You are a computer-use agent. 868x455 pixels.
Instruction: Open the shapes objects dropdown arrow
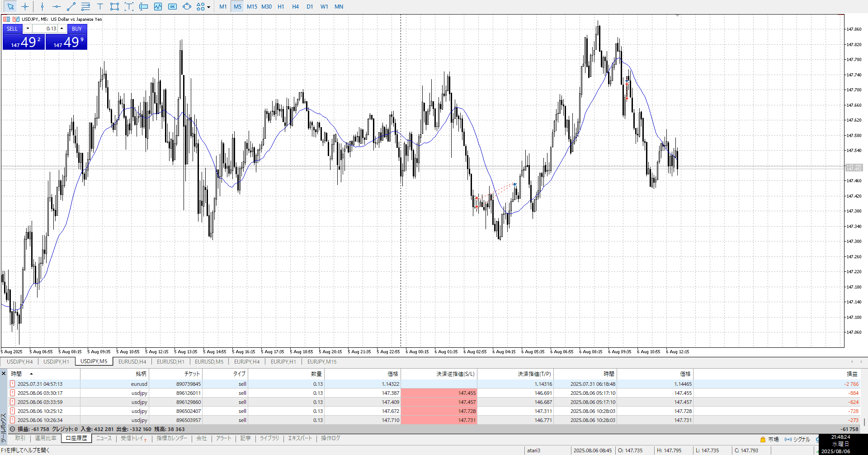click(208, 7)
